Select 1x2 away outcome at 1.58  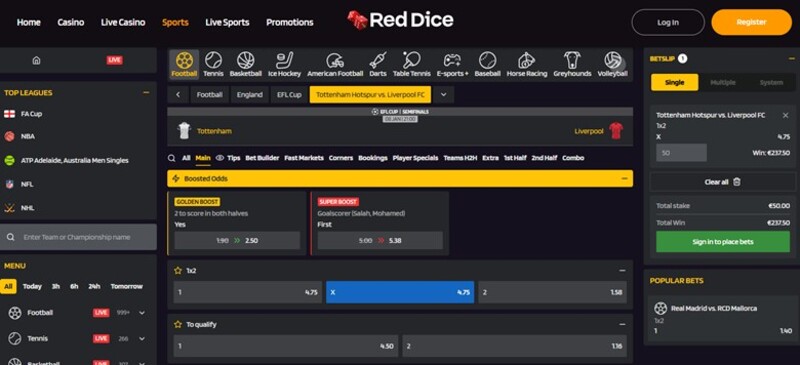click(553, 293)
